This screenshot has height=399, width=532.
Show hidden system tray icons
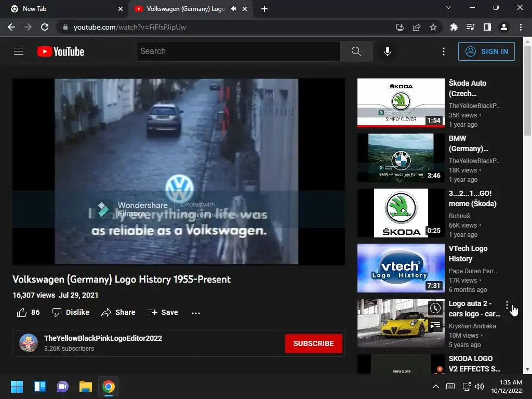(x=436, y=387)
